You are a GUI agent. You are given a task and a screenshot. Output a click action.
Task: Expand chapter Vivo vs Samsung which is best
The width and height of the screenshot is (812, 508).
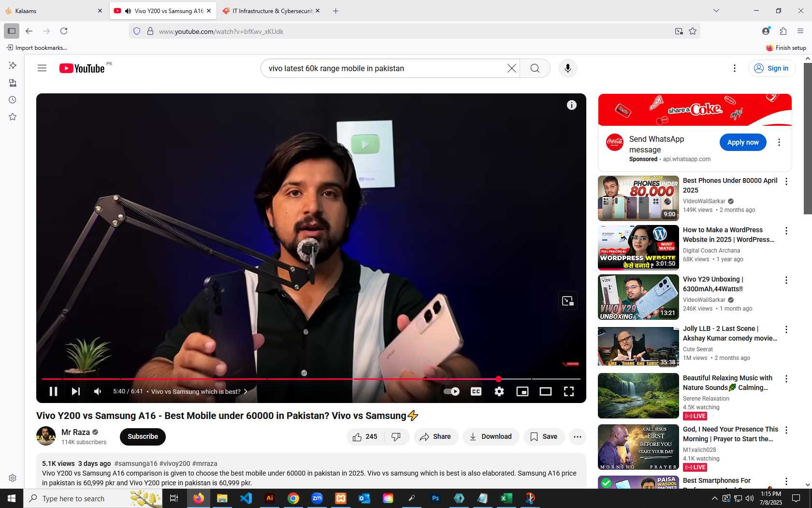click(200, 391)
